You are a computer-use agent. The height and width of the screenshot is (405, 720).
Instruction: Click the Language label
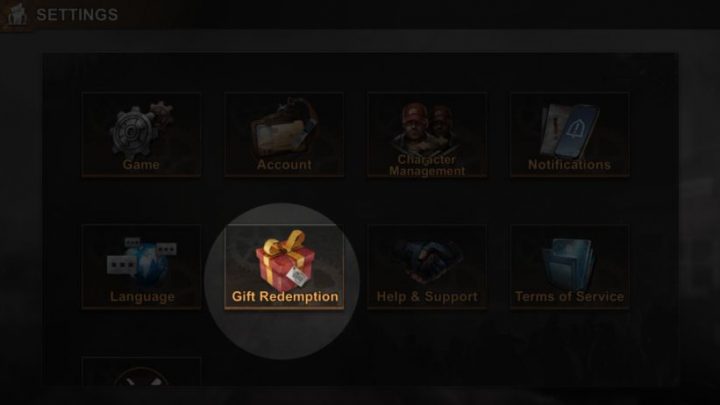click(142, 297)
